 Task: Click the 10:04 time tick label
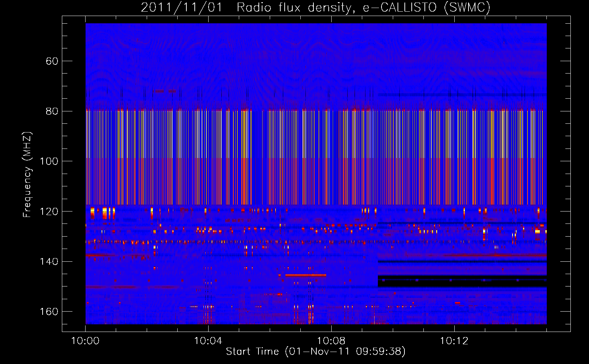pyautogui.click(x=208, y=341)
